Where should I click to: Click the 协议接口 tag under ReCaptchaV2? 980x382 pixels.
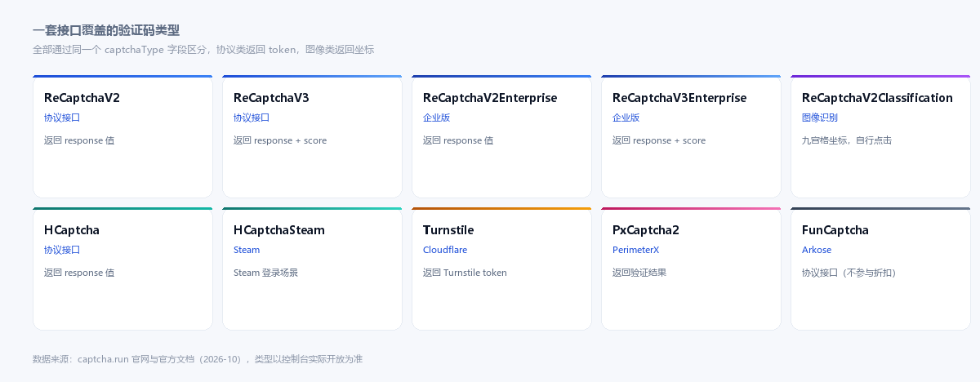click(62, 118)
